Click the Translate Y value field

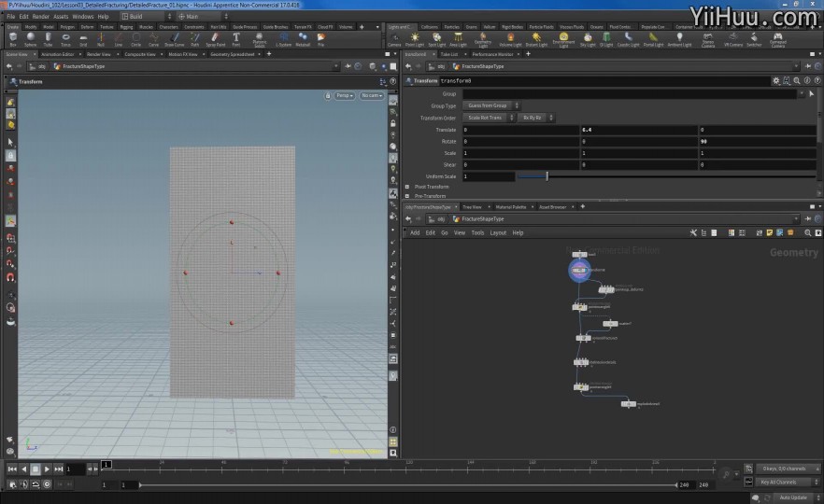638,130
